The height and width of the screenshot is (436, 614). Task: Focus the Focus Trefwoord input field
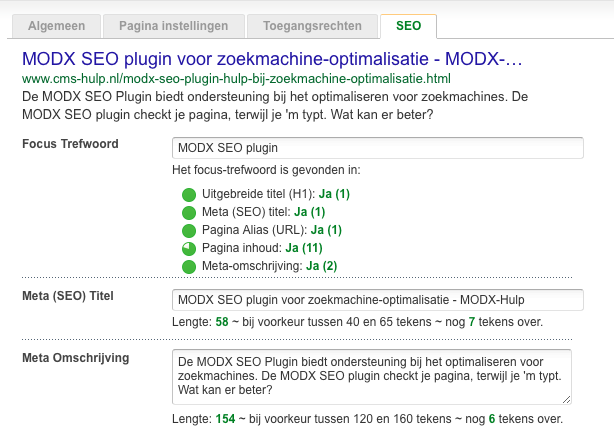click(x=377, y=148)
